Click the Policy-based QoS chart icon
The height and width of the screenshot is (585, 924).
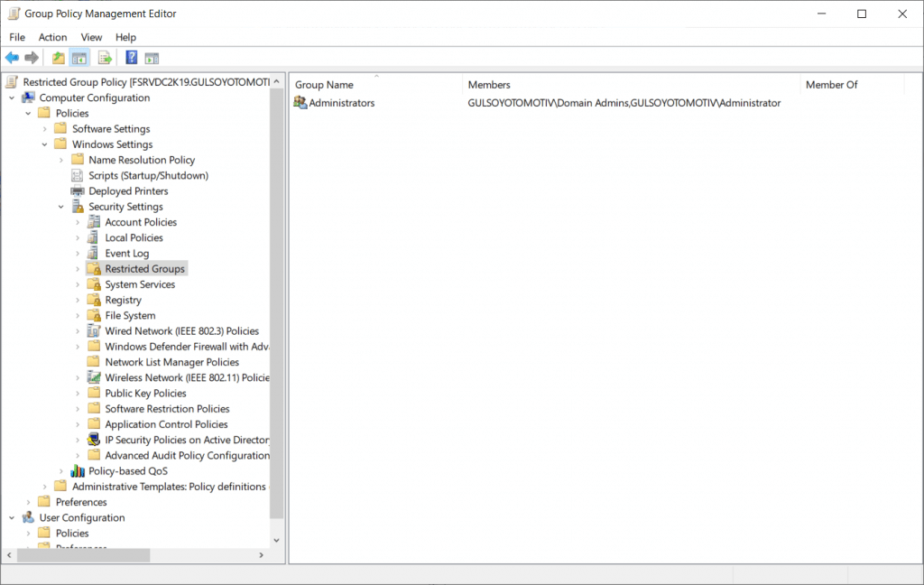pos(78,471)
